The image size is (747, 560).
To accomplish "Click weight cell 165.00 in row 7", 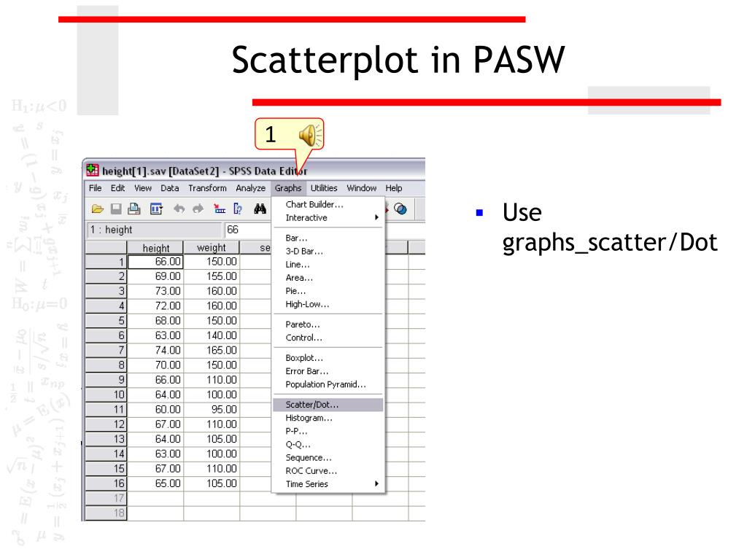I will [212, 350].
